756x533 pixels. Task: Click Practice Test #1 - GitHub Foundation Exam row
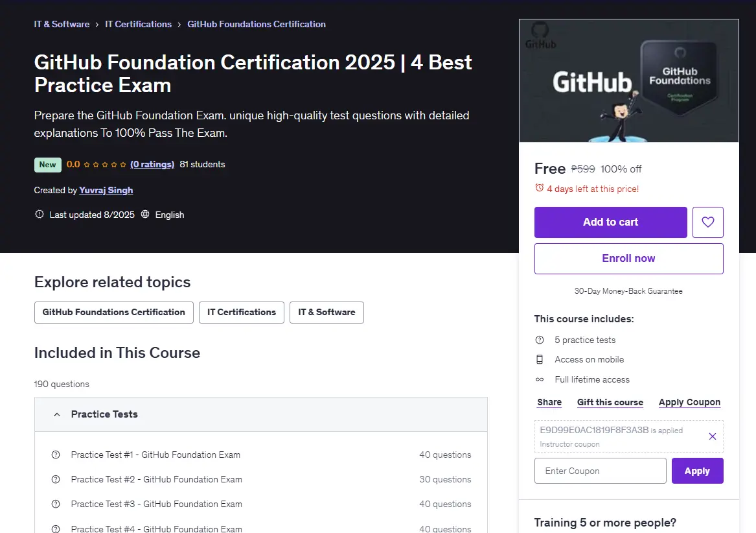pos(261,455)
